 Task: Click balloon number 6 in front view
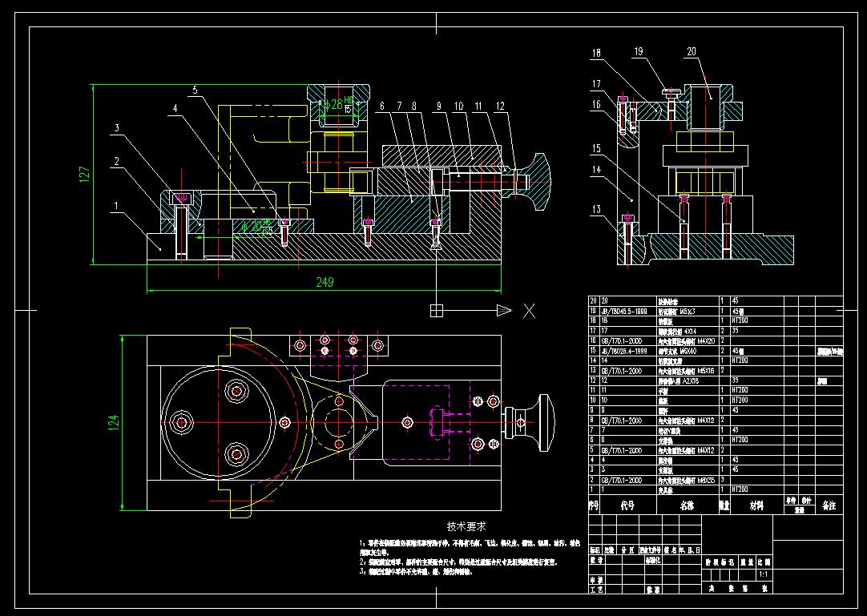pyautogui.click(x=381, y=106)
